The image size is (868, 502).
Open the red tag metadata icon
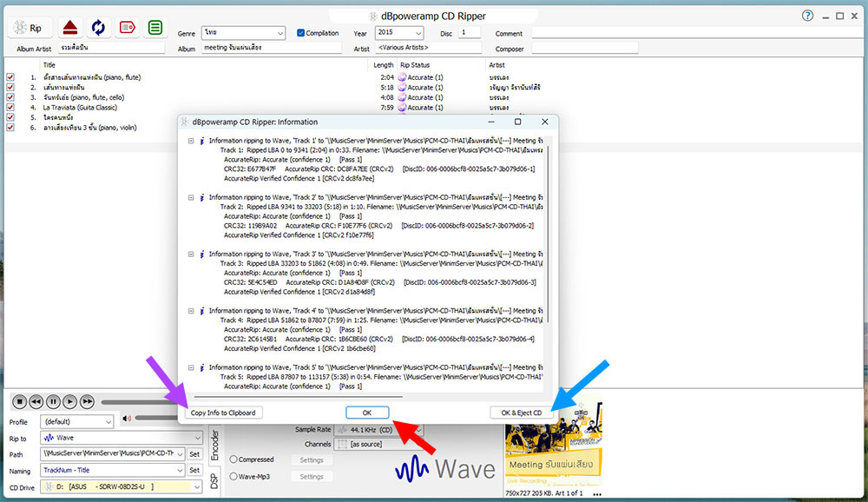pos(127,28)
